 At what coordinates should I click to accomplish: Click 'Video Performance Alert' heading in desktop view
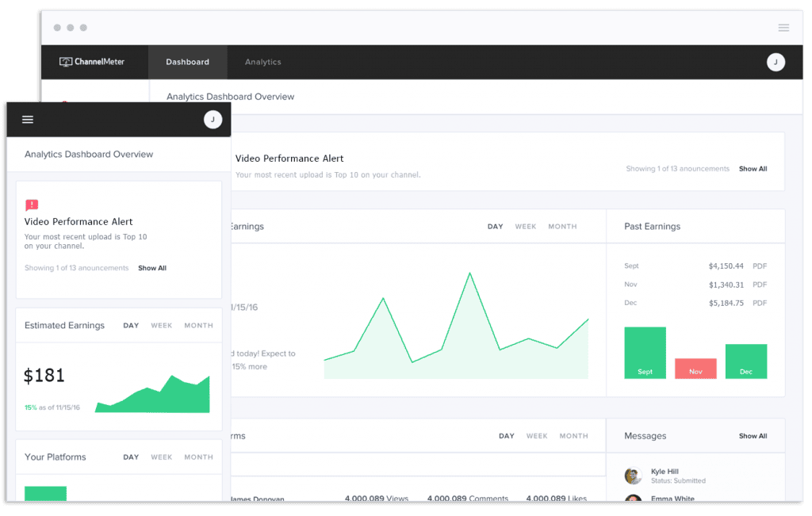(289, 159)
